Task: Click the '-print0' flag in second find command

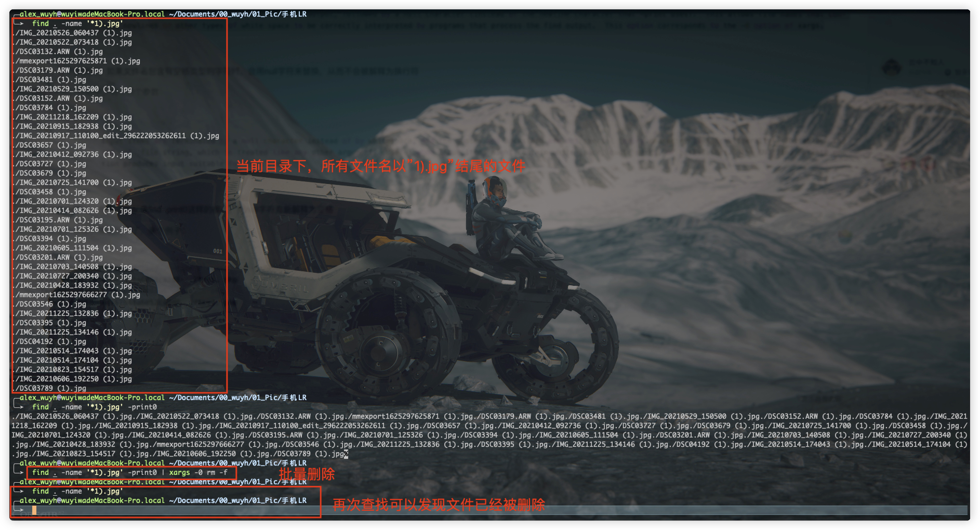Action: tap(142, 407)
